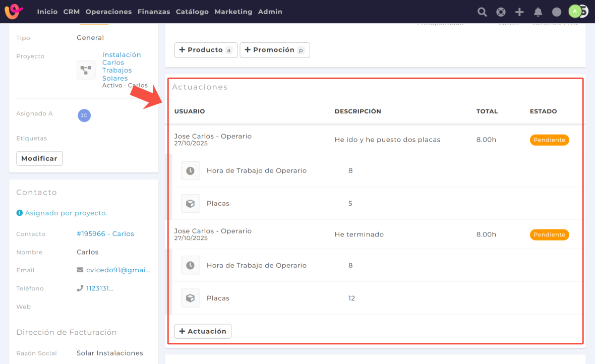Click the search magnifier icon in the navbar
The width and height of the screenshot is (595, 364).
(482, 12)
